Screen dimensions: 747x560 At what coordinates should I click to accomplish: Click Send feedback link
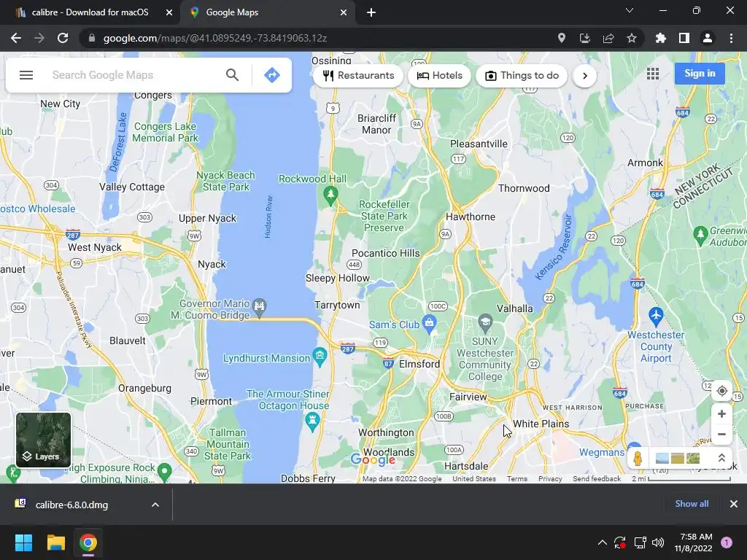tap(597, 478)
